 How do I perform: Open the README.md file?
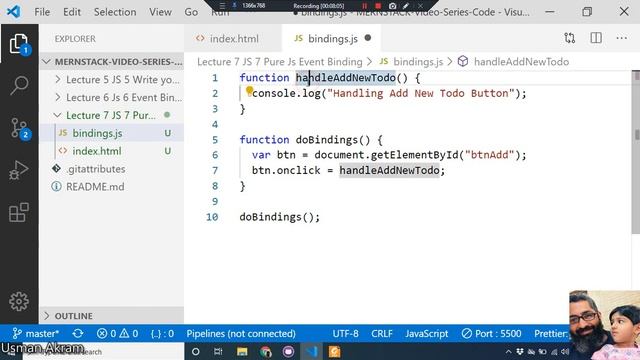pyautogui.click(x=112, y=187)
